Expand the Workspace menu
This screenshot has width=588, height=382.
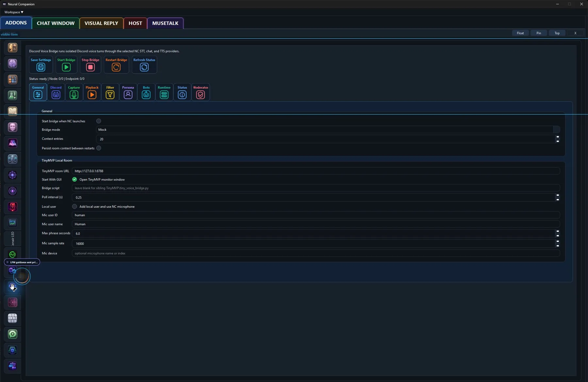(x=14, y=12)
